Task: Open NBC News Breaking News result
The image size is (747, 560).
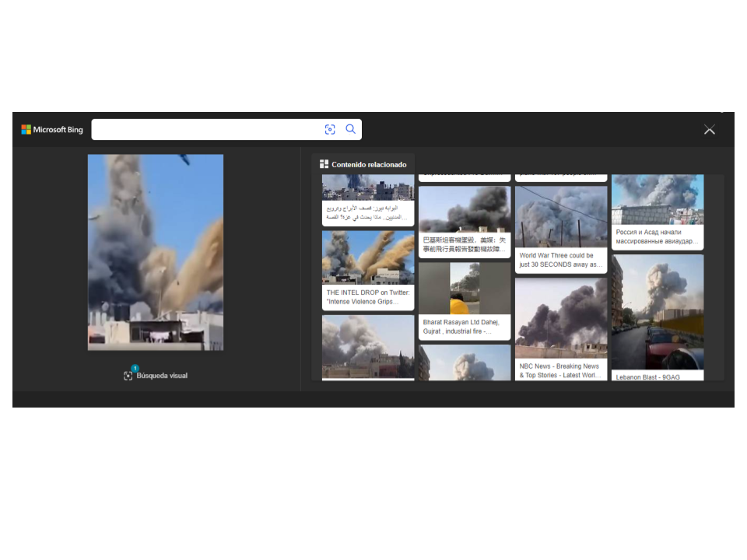Action: [x=560, y=370]
